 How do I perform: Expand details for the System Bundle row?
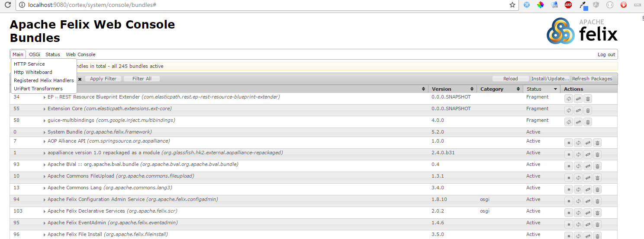click(45, 132)
